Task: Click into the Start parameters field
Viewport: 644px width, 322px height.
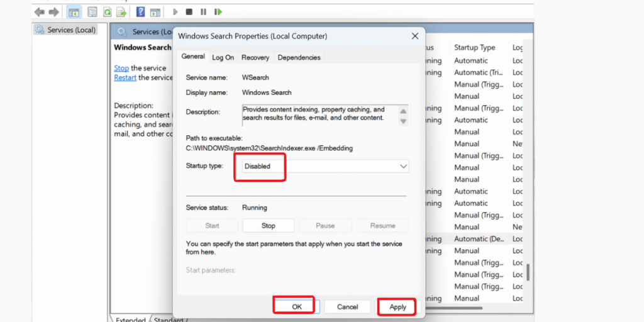Action: [331, 270]
